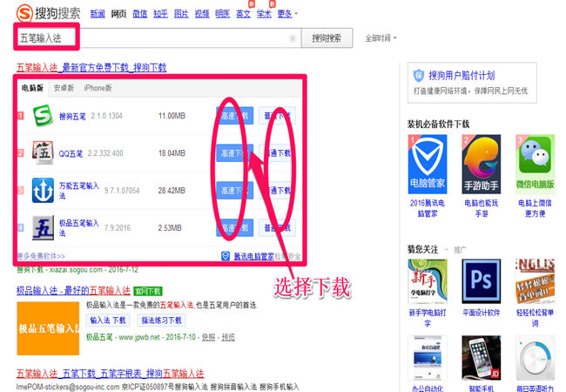Open the 图片 search category
Viewport: 566px width, 392px height.
coord(181,14)
